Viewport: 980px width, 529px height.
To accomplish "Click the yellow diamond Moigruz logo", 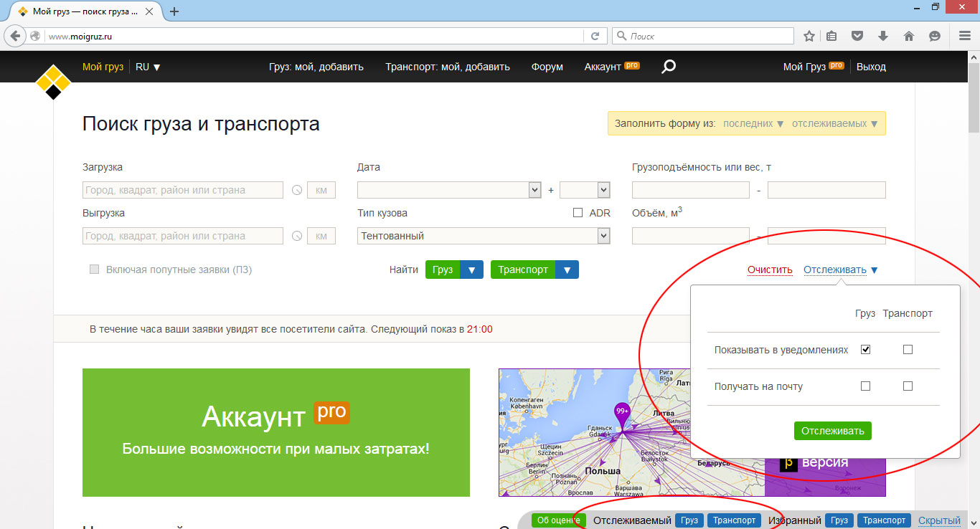I will 53,81.
